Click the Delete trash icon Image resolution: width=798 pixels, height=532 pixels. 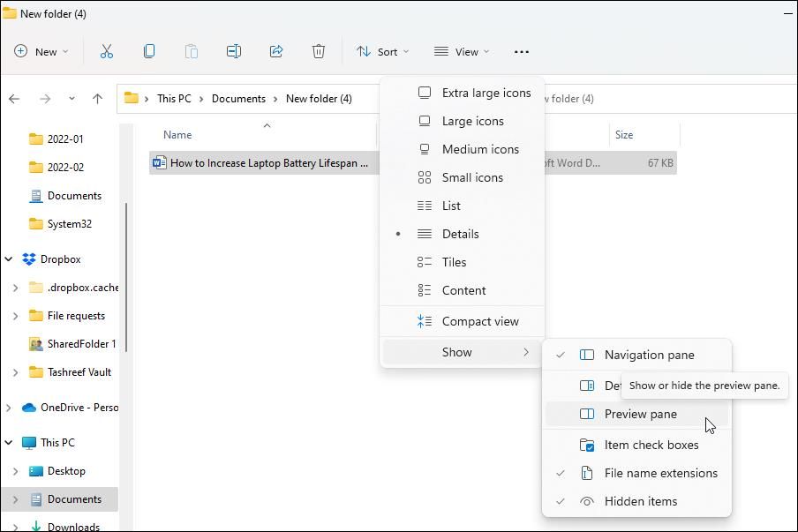click(319, 51)
